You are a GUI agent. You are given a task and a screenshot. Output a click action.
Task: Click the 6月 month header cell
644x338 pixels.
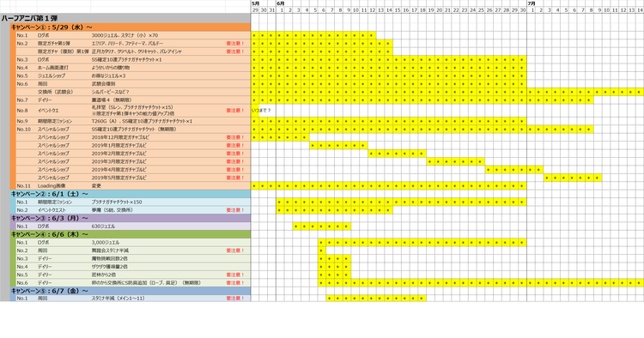coord(281,3)
